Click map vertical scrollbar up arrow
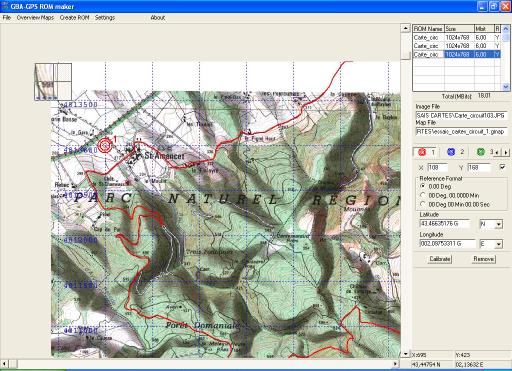512x371 pixels. click(405, 28)
